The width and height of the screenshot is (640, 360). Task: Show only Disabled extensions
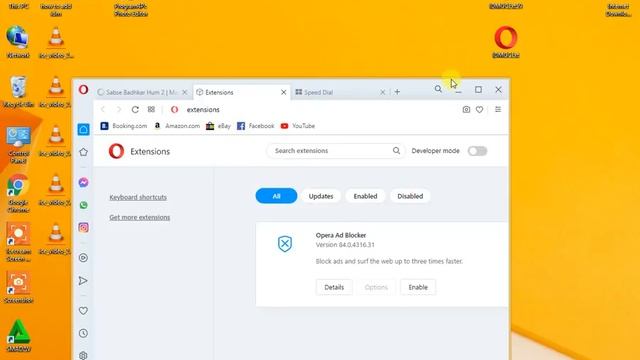click(x=410, y=196)
